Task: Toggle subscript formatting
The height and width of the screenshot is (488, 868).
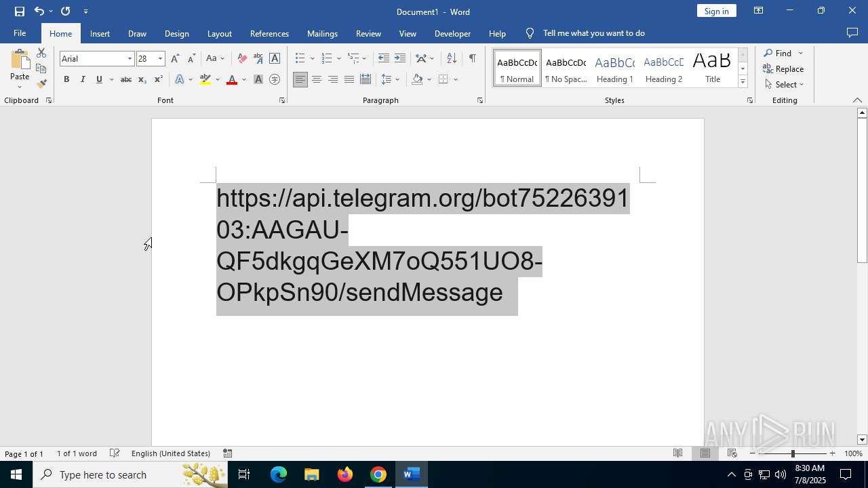Action: click(142, 80)
